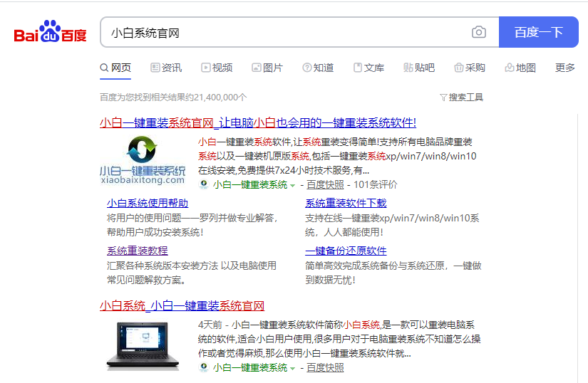This screenshot has height=383, width=588.
Task: Open second result's 百度快照 link
Action: point(325,367)
